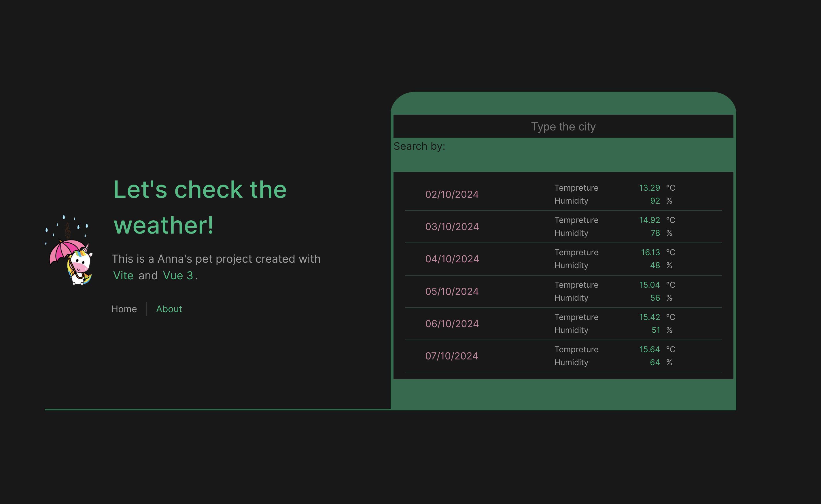The image size is (821, 504).
Task: Click the 64 humidity value
Action: coord(655,362)
